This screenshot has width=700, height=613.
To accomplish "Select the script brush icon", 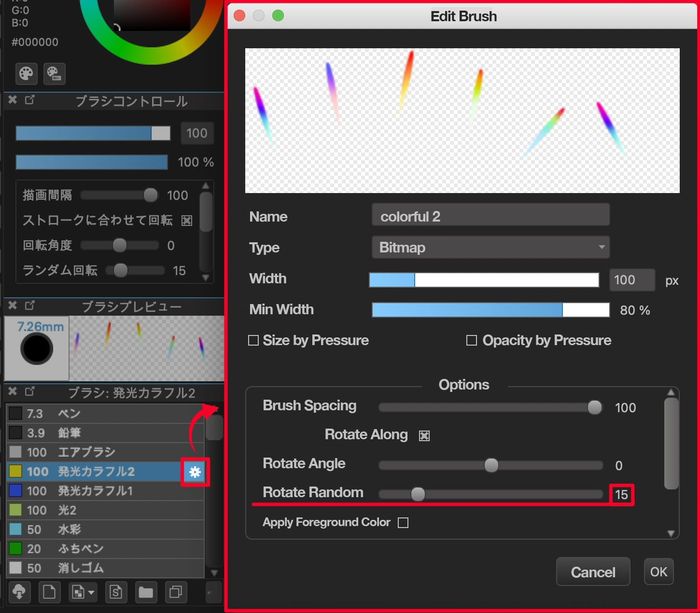I will (x=116, y=592).
